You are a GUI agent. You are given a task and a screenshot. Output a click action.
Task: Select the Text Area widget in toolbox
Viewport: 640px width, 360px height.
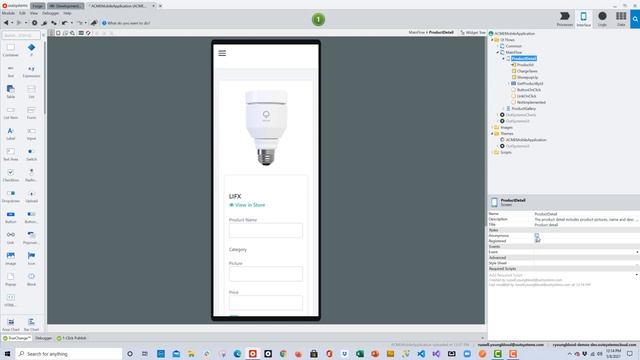(11, 155)
